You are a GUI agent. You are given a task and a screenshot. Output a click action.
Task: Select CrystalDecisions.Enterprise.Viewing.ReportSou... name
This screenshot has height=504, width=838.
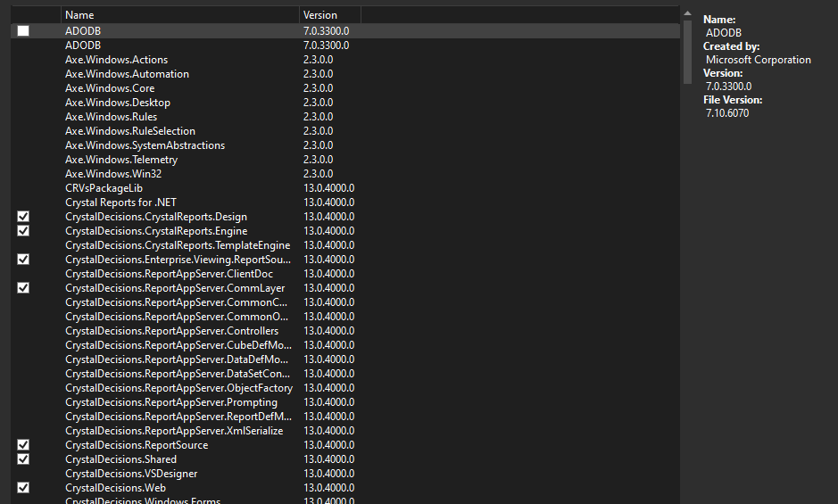(x=178, y=260)
